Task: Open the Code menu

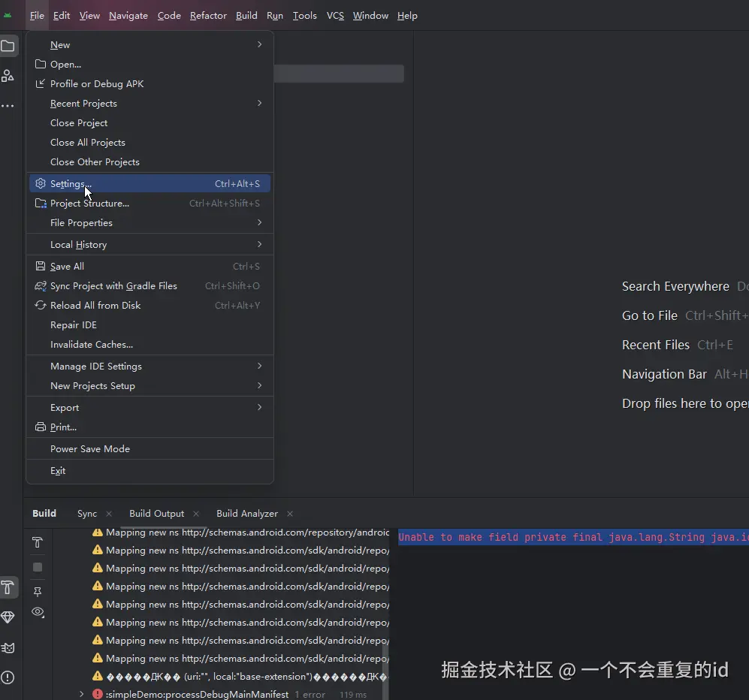Action: point(169,16)
